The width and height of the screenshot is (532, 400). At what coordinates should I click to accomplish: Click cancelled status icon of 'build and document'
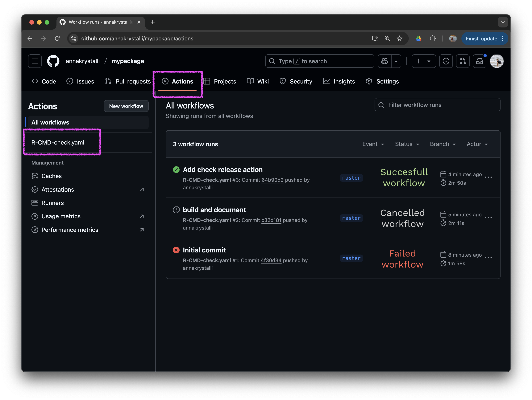[x=176, y=210]
